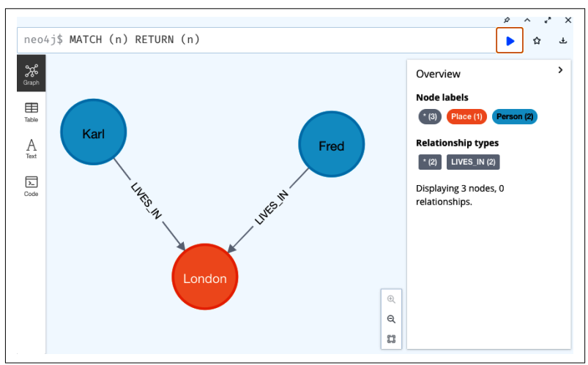Click into the Cypher query editor
Screen dimensions: 588x365
click(x=256, y=39)
